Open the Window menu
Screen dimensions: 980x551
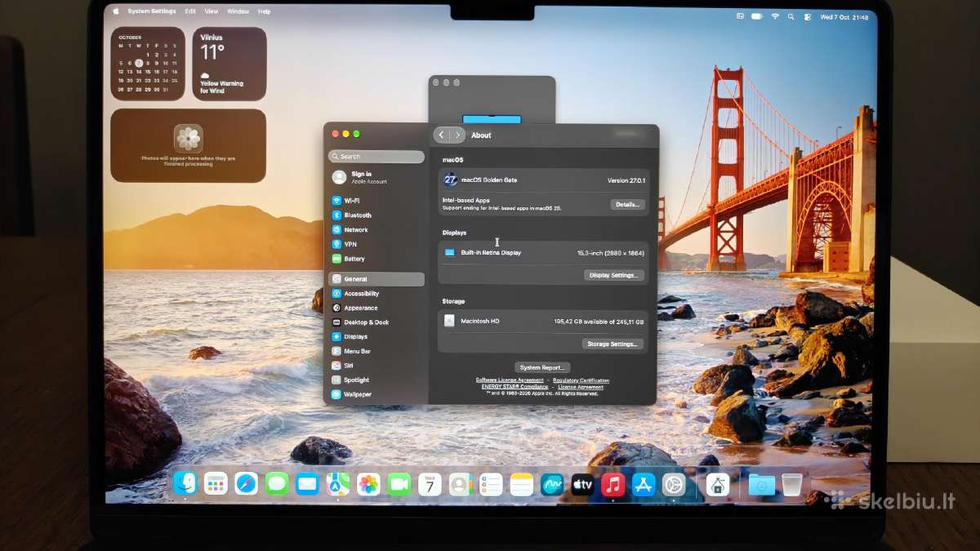[x=238, y=11]
